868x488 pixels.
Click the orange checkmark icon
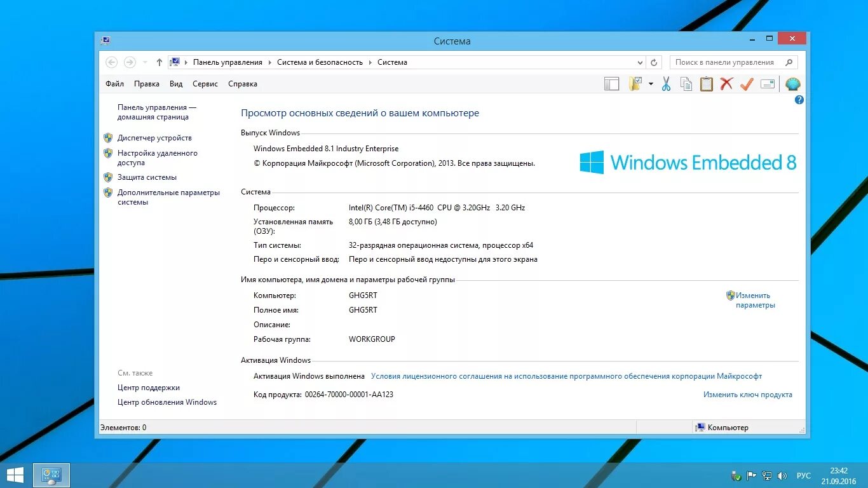click(x=747, y=84)
